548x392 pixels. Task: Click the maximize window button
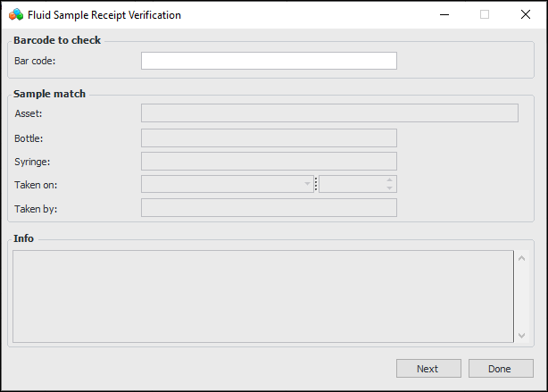coord(485,14)
